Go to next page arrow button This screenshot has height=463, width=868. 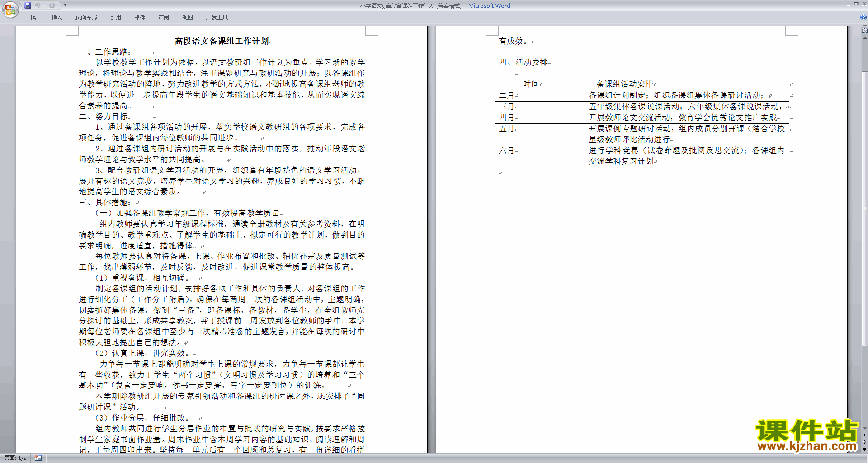pyautogui.click(x=864, y=449)
